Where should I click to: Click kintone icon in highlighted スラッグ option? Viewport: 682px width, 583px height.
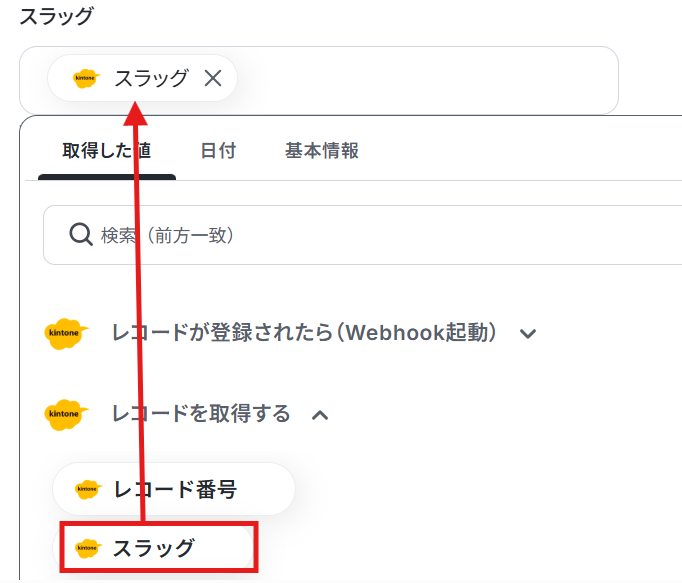(88, 547)
